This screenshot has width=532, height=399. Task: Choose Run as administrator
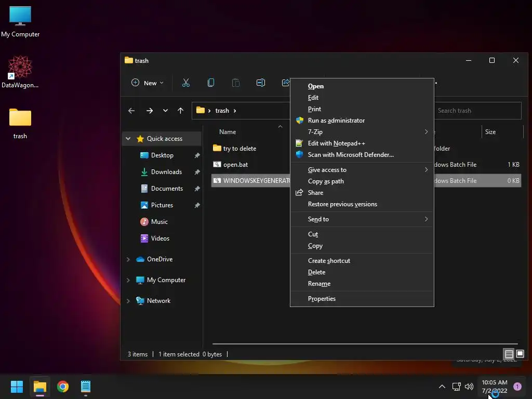(362, 121)
